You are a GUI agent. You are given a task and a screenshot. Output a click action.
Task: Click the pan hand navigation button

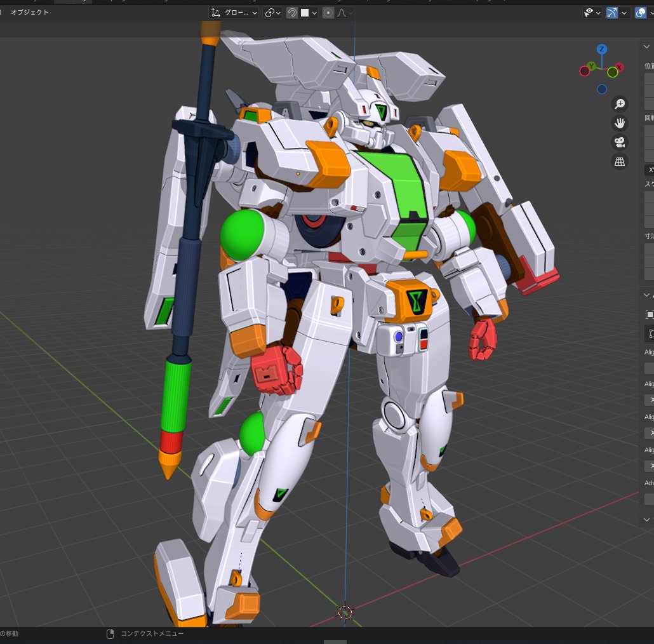(x=620, y=123)
